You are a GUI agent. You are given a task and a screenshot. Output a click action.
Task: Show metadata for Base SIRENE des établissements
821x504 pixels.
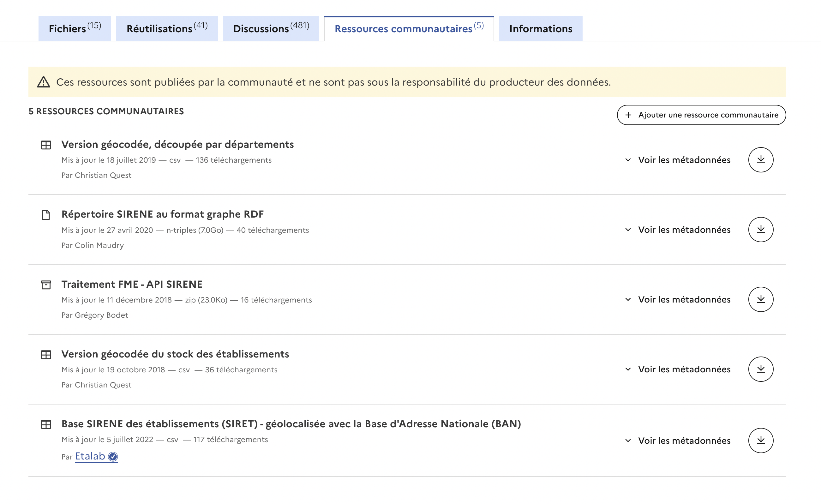677,440
